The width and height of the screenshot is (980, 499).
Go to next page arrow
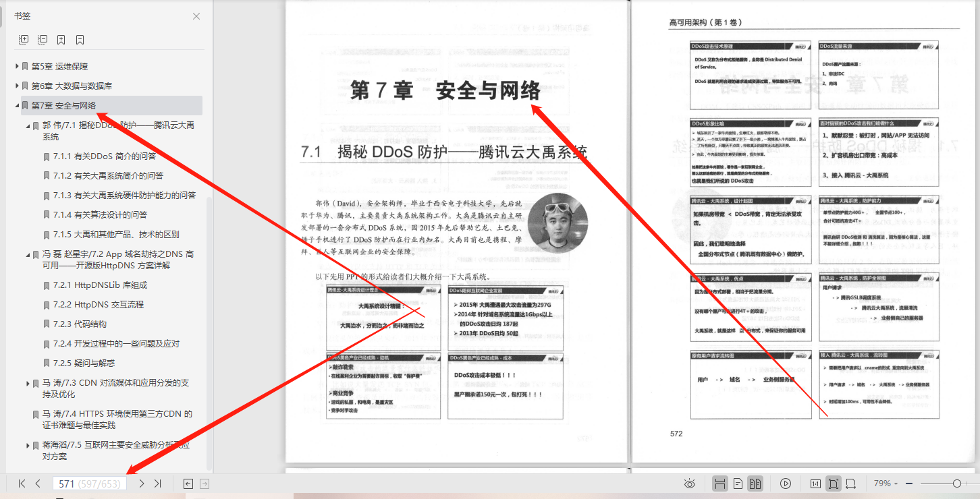pos(141,483)
